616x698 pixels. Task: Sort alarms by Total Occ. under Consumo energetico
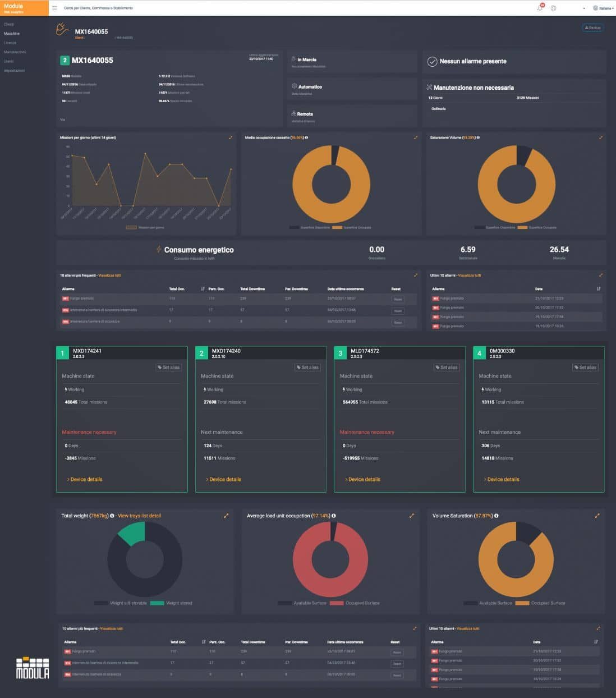pos(203,289)
